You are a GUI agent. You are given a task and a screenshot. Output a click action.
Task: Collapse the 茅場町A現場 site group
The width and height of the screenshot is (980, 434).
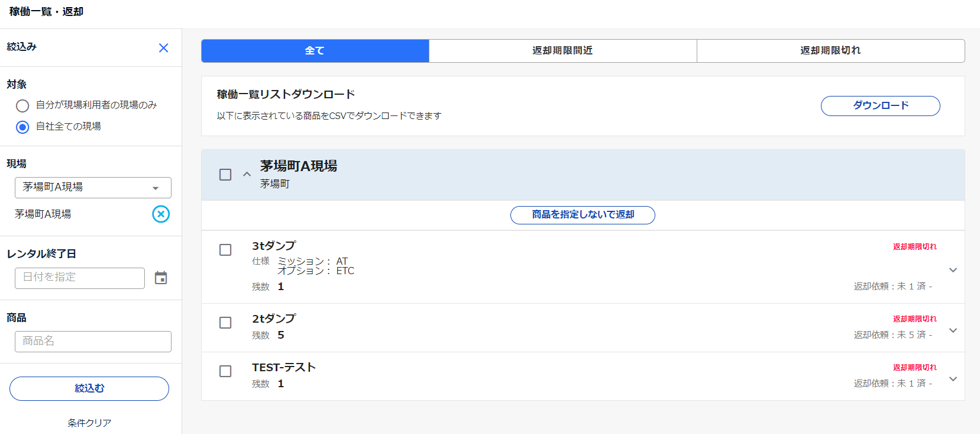click(247, 174)
